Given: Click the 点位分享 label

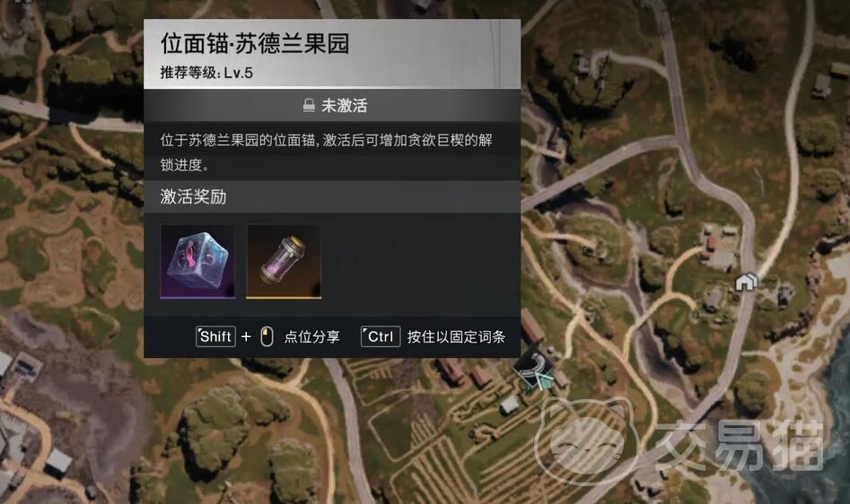Looking at the screenshot, I should 312,336.
